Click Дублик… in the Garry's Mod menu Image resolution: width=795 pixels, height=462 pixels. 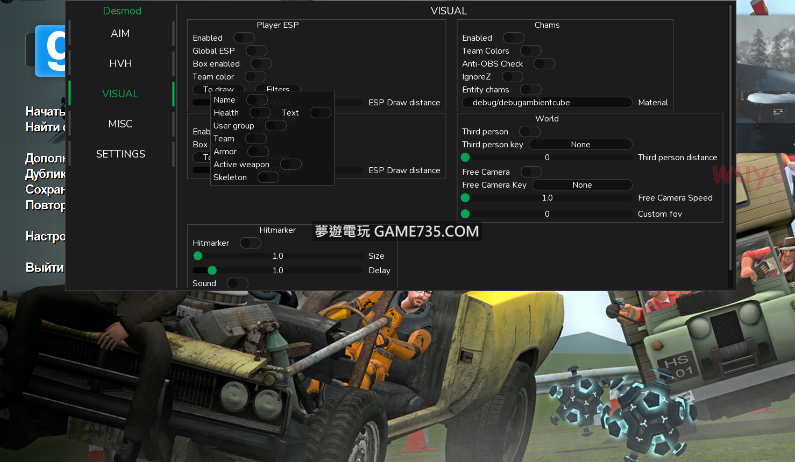click(x=45, y=174)
